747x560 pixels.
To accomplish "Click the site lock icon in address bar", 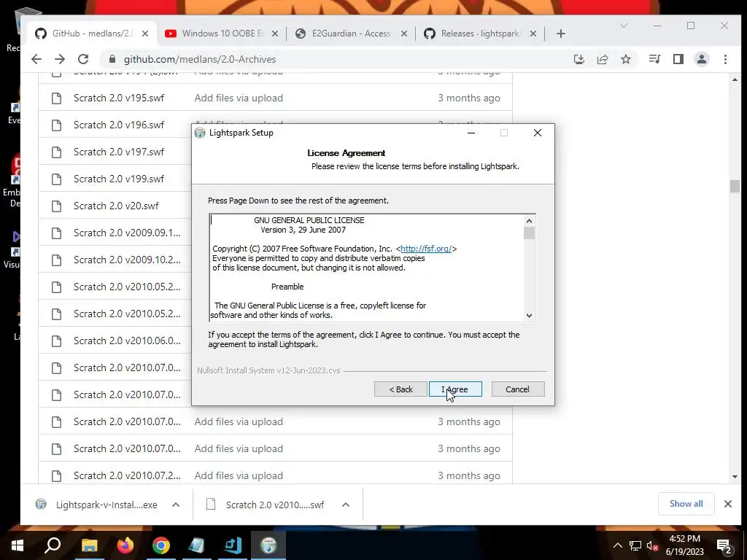I will click(x=112, y=59).
